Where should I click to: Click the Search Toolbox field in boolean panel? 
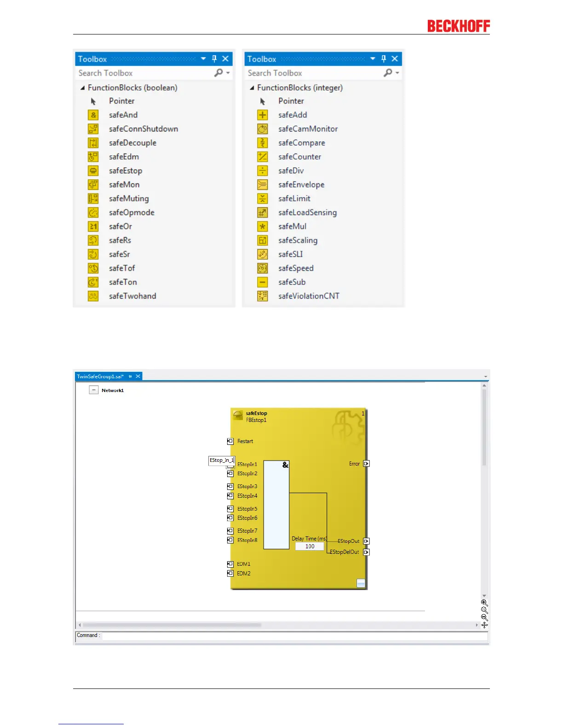[x=145, y=73]
